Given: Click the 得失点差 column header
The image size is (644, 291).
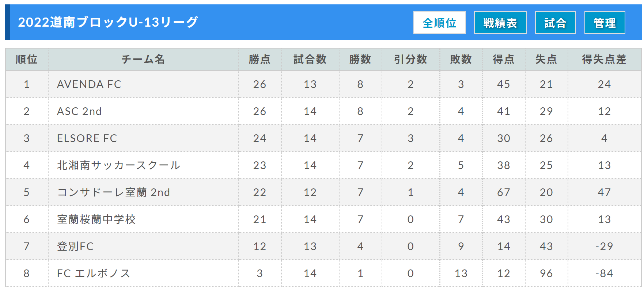Looking at the screenshot, I should (604, 59).
